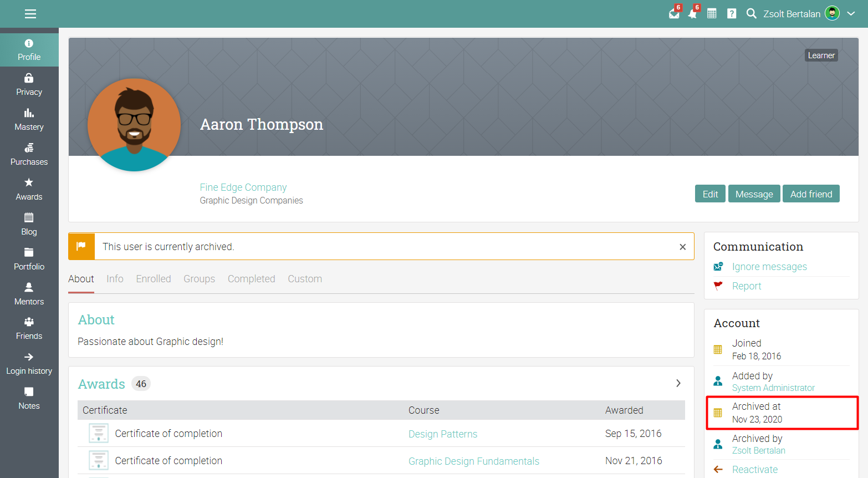Open the Fine Edge Company link
Image resolution: width=868 pixels, height=478 pixels.
[243, 187]
